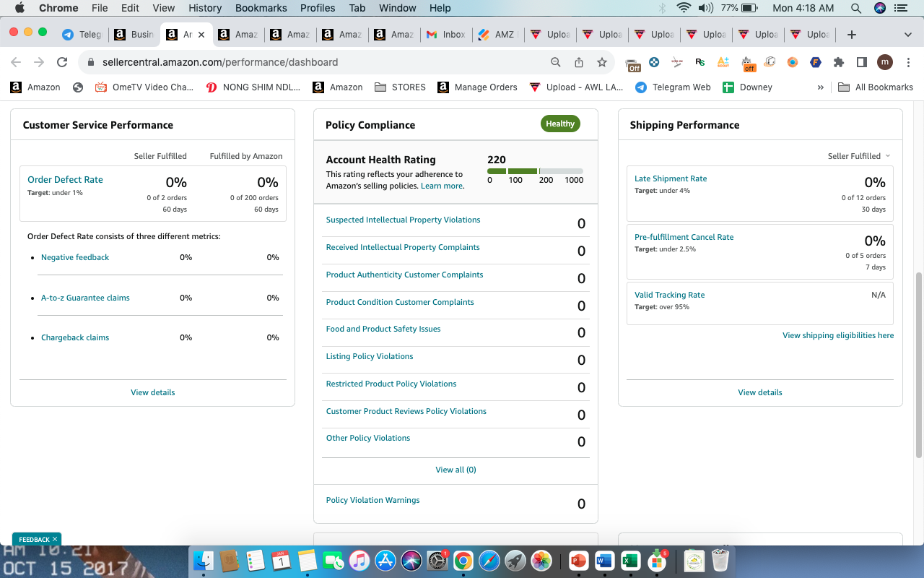This screenshot has height=578, width=924.
Task: Open Pre-fulfillment Cancel Rate link
Action: tap(684, 237)
